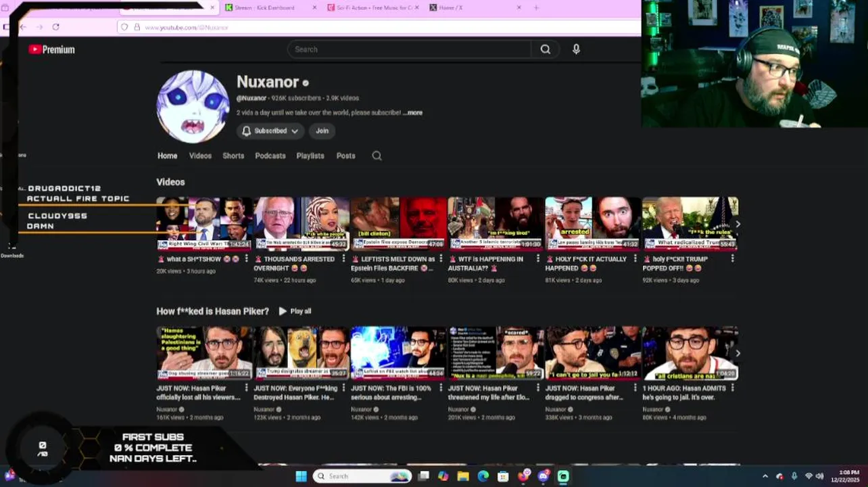Open options menu for 'HOLY F*CK IT ACTUALLY' video
The image size is (868, 487).
(x=635, y=259)
